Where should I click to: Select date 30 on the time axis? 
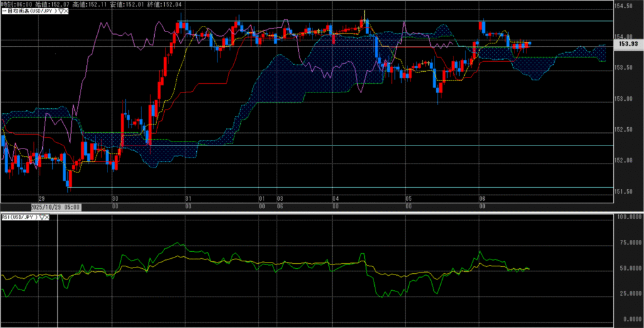[x=114, y=198]
